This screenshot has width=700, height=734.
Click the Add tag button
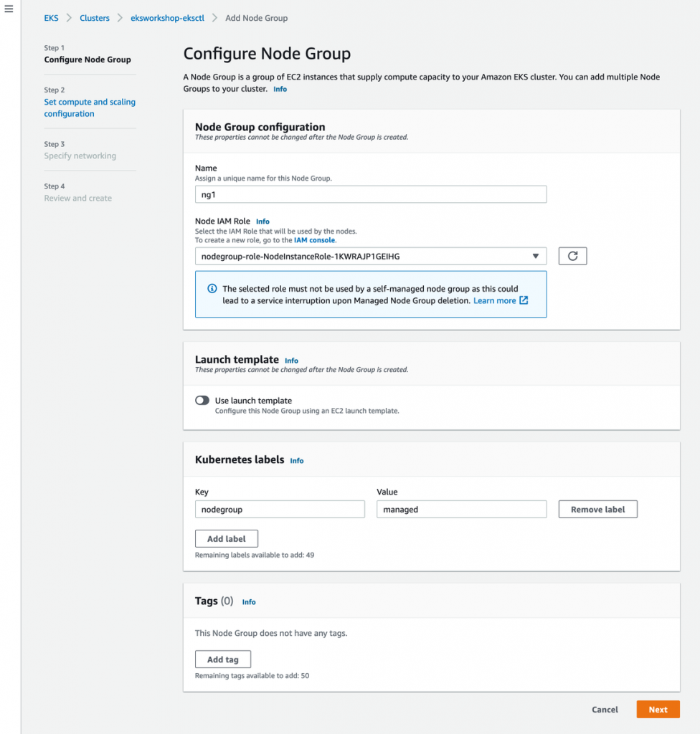point(222,659)
